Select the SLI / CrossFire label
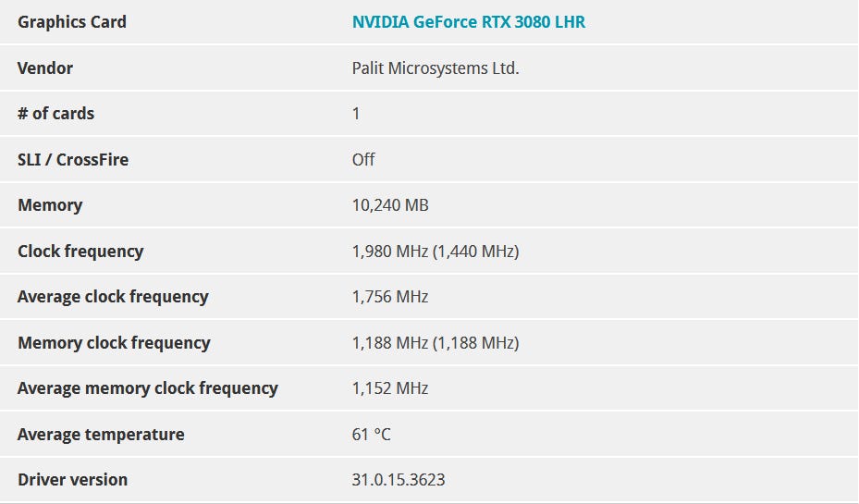 tap(73, 160)
